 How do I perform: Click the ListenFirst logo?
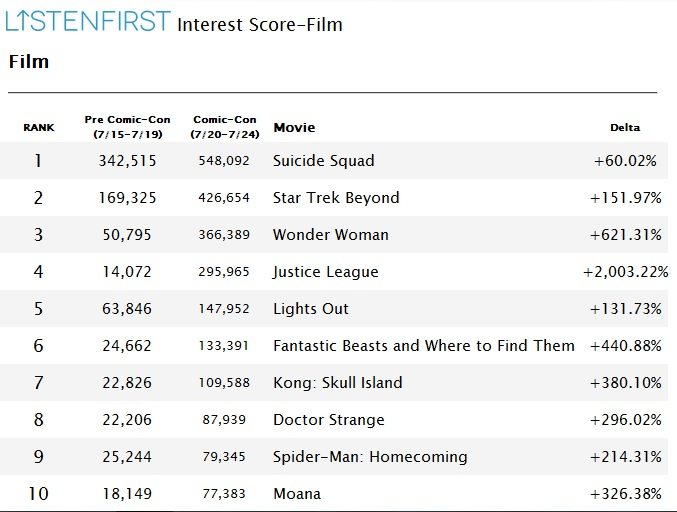(88, 21)
